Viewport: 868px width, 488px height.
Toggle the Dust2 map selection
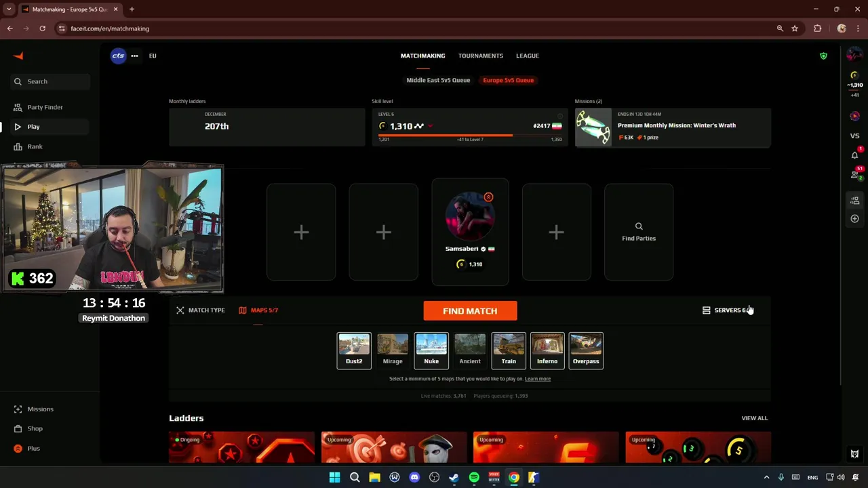click(354, 350)
